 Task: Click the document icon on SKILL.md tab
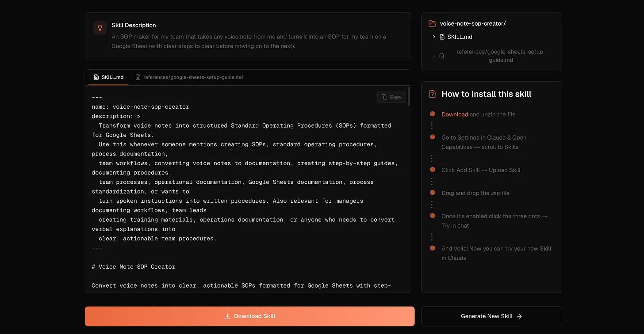pyautogui.click(x=96, y=77)
